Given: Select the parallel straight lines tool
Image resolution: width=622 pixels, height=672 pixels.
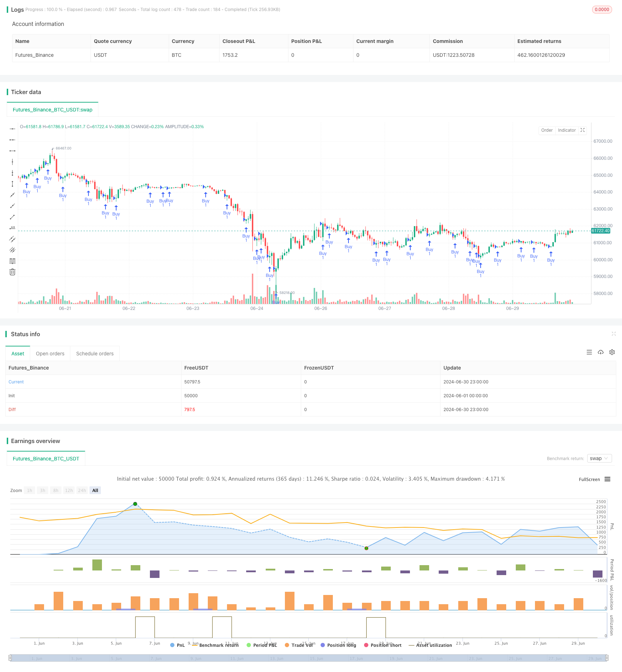Looking at the screenshot, I should (x=12, y=250).
